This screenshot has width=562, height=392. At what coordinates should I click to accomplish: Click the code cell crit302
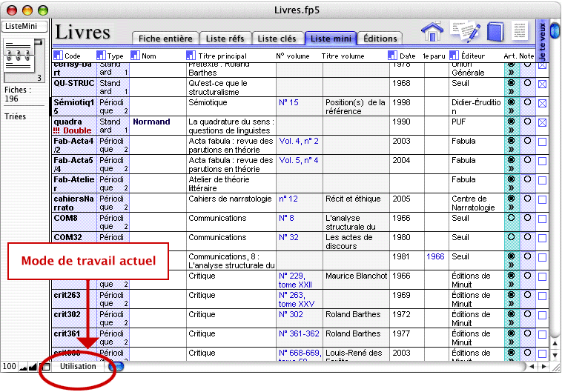click(74, 318)
